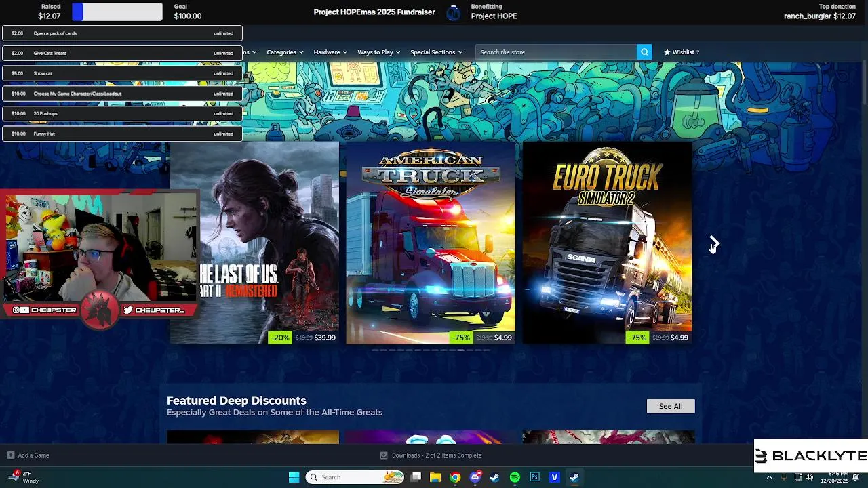Open the Windows Start menu
The image size is (868, 488).
294,477
